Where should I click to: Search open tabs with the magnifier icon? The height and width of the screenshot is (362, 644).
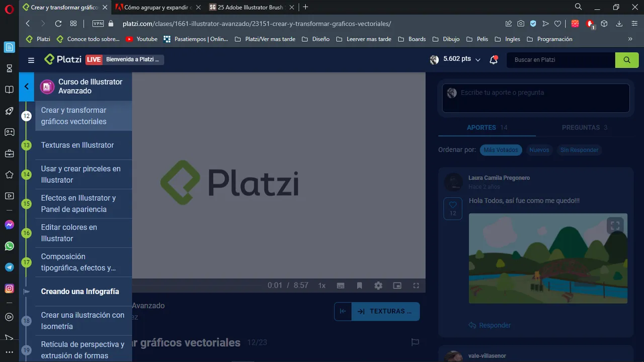[579, 7]
